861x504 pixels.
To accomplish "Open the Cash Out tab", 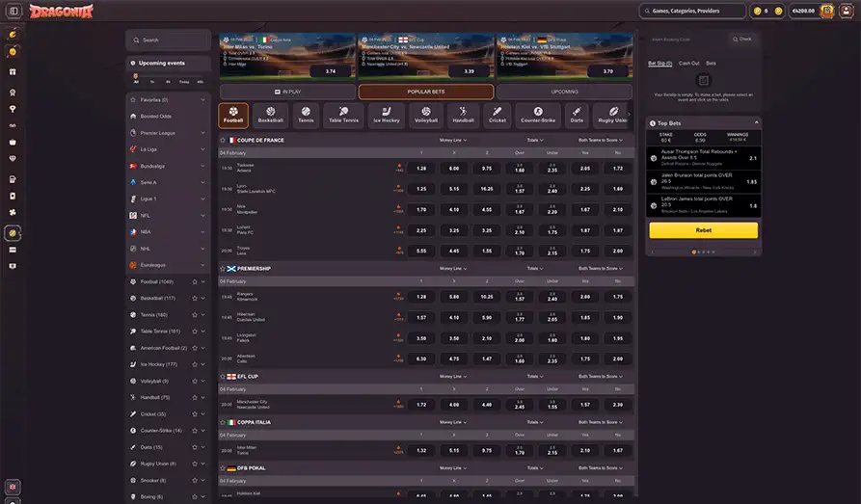I will pos(688,64).
